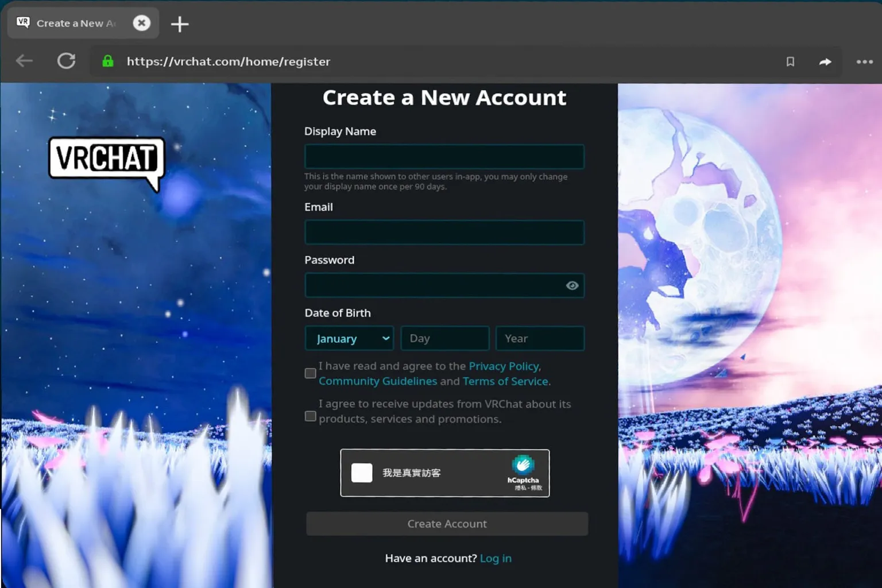This screenshot has height=588, width=882.
Task: Click the hCaptcha privacy and terms text
Action: tap(528, 488)
